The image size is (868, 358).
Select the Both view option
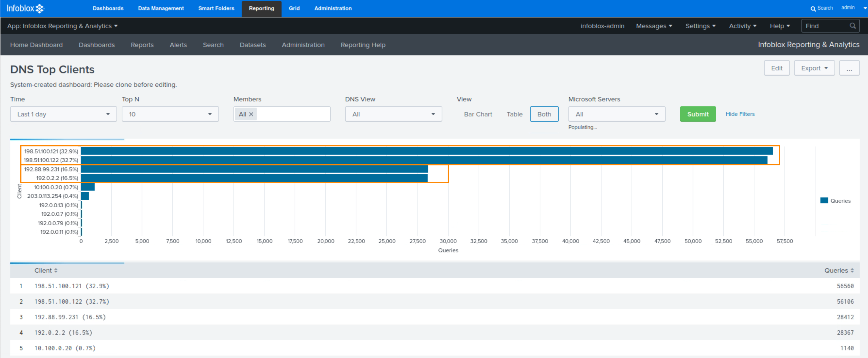[x=544, y=114]
